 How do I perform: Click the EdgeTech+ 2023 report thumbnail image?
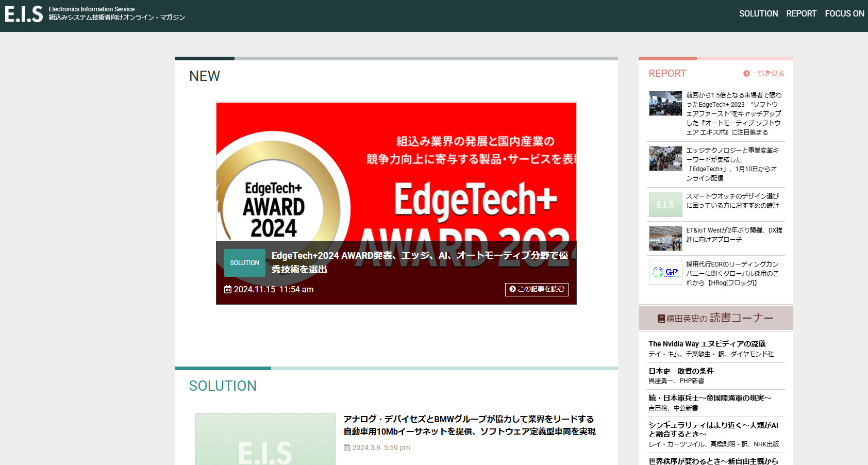pyautogui.click(x=665, y=103)
